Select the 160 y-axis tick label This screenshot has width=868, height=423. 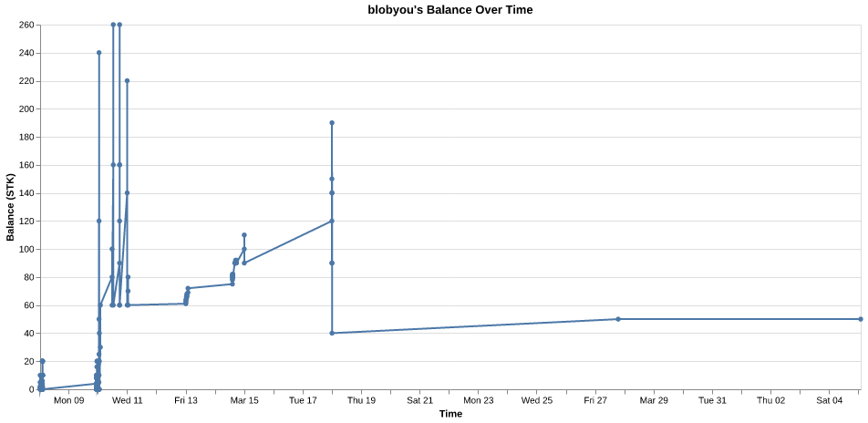click(x=27, y=165)
